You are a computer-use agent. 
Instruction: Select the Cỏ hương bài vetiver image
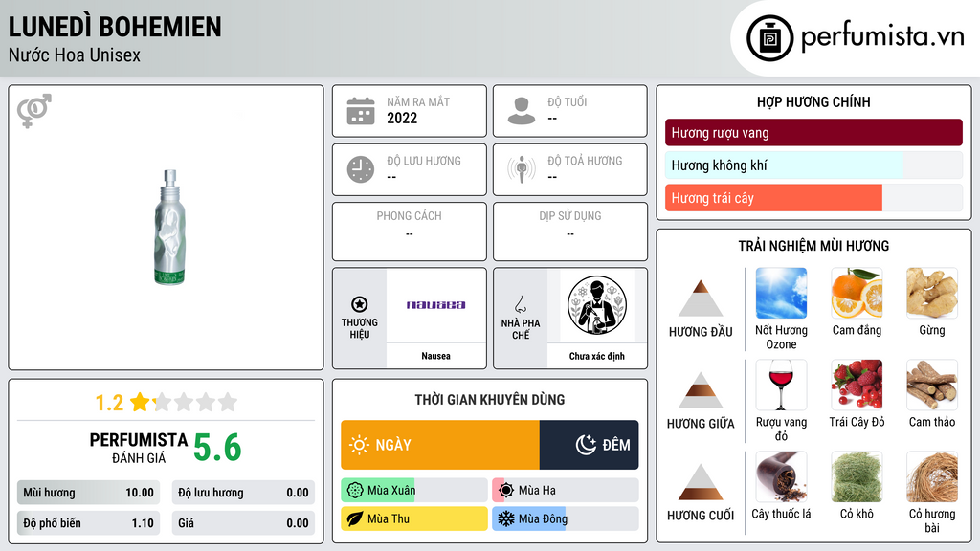(x=932, y=476)
